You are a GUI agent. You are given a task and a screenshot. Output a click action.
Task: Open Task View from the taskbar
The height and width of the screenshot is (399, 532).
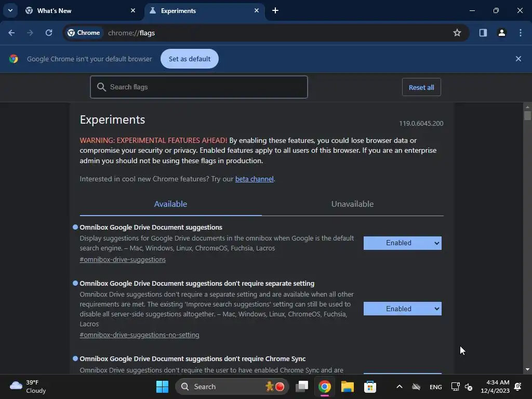click(x=302, y=387)
